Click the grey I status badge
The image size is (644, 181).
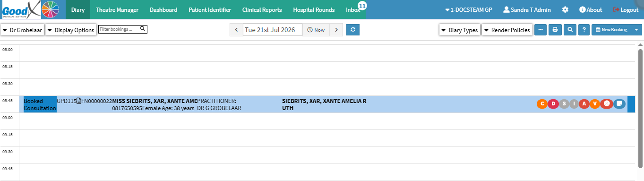(574, 104)
